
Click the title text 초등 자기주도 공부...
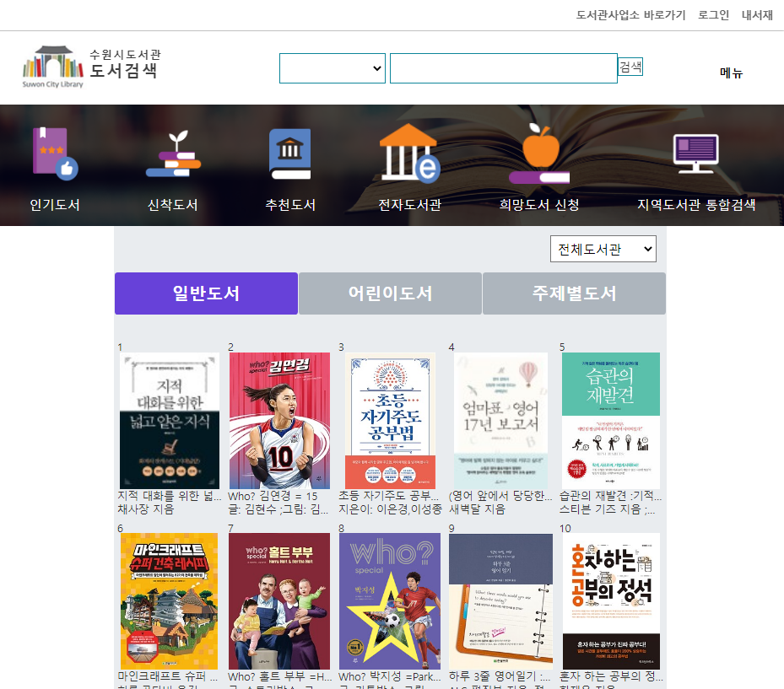tap(388, 496)
